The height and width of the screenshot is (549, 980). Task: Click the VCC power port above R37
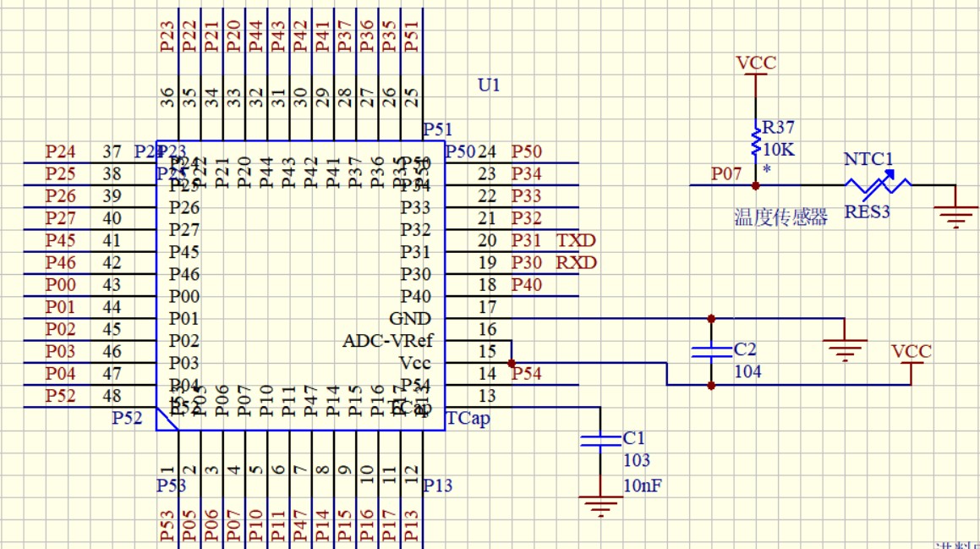(x=755, y=65)
